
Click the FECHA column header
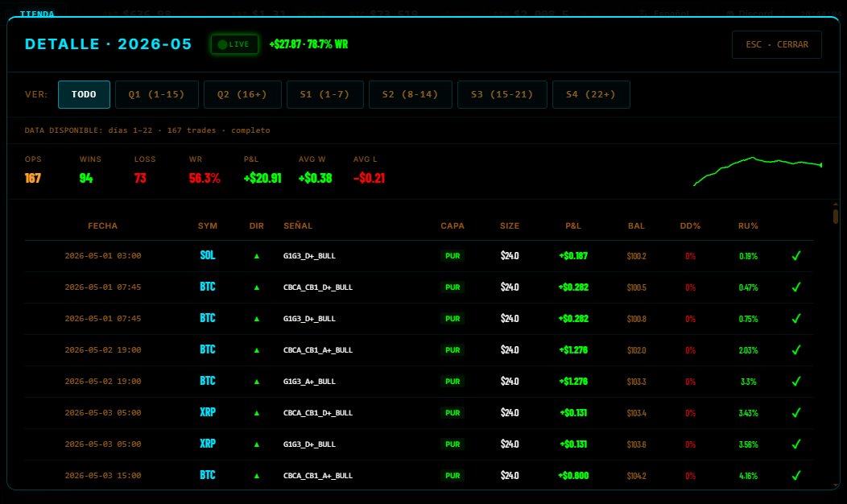[102, 225]
